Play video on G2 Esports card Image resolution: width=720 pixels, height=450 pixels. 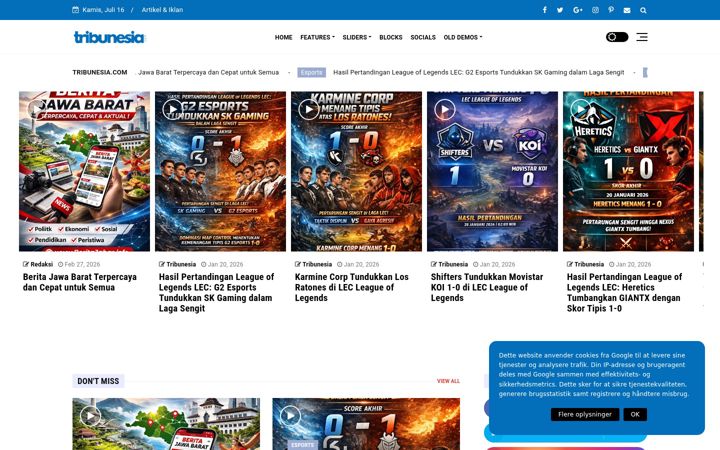pyautogui.click(x=173, y=109)
